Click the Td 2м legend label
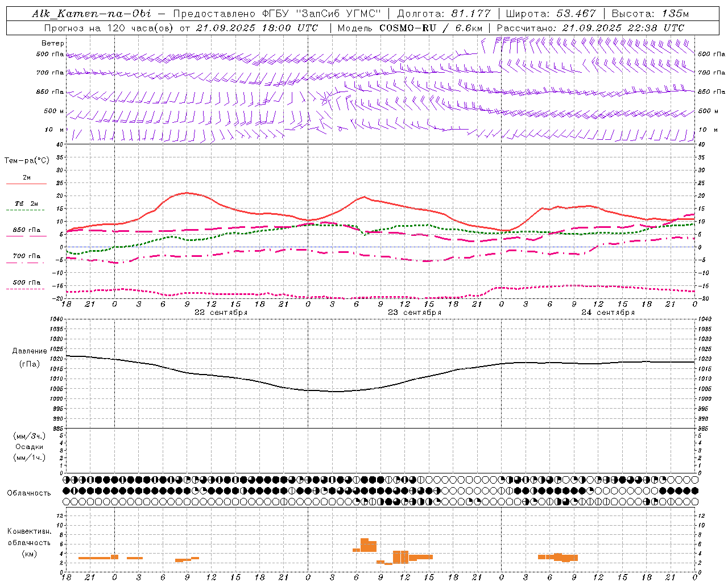Viewport: 728px width, 582px height. click(x=27, y=203)
